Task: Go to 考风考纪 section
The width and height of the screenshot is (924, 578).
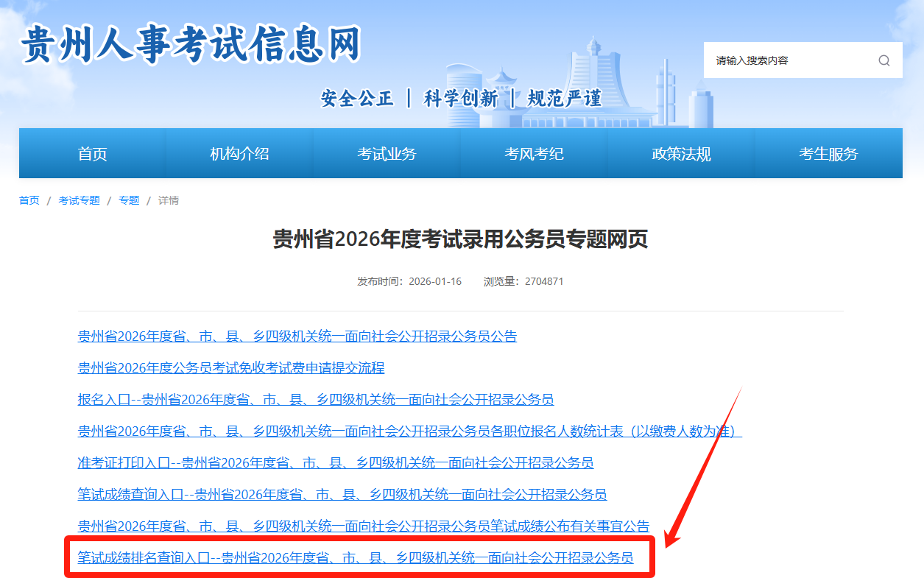Action: (534, 154)
